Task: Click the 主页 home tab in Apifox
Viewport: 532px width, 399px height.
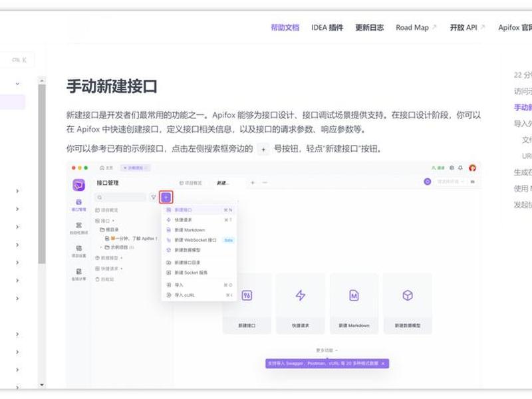Action: point(106,168)
